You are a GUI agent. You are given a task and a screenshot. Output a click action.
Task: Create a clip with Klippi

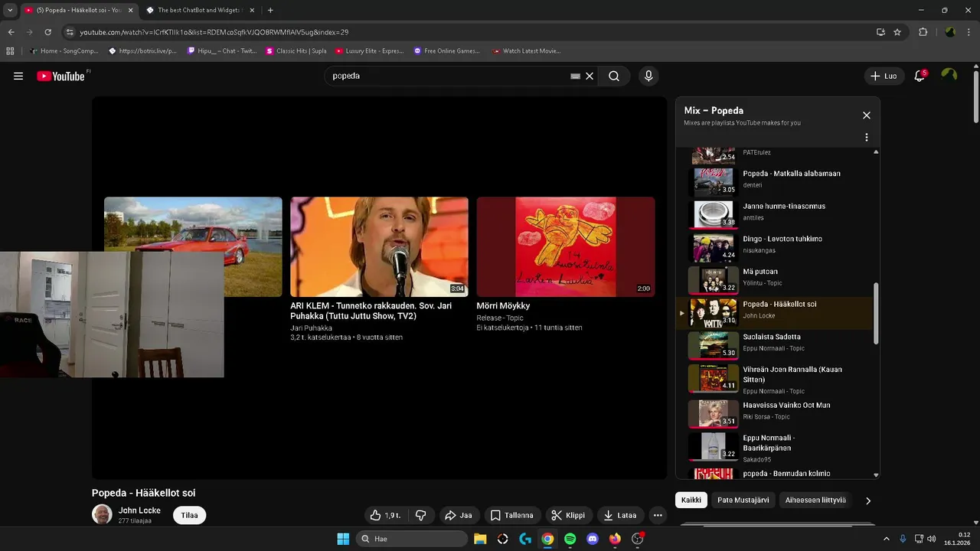tap(568, 515)
